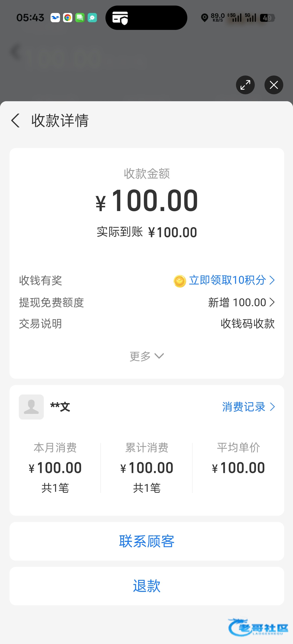Screen dimensions: 293x644
Task: Tap the 累计消费 total spending stat
Action: point(147,467)
